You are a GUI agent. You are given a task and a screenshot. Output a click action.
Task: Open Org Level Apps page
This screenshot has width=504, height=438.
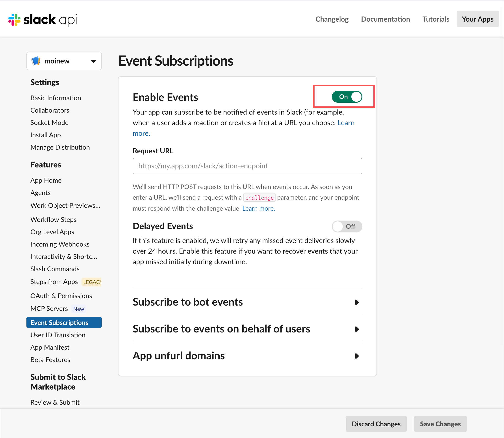click(52, 232)
